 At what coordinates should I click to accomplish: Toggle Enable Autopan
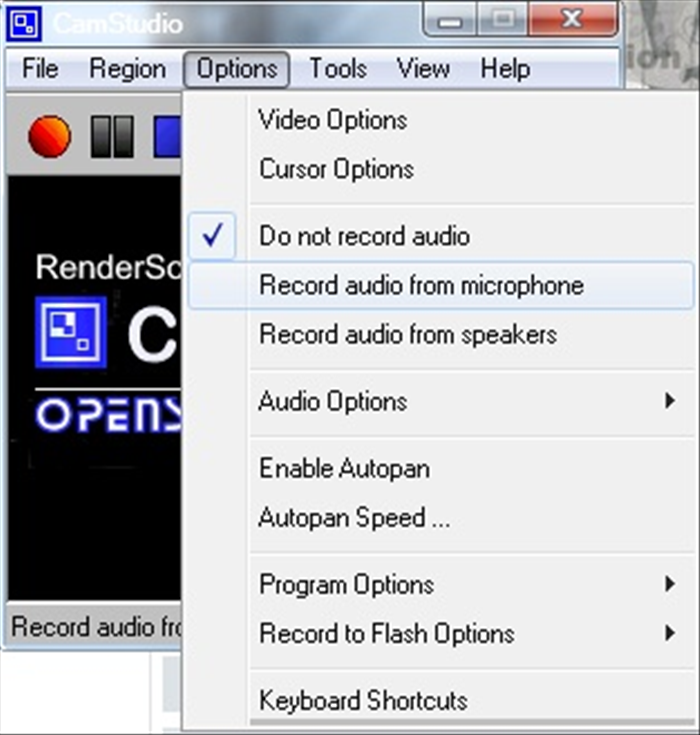(x=441, y=468)
